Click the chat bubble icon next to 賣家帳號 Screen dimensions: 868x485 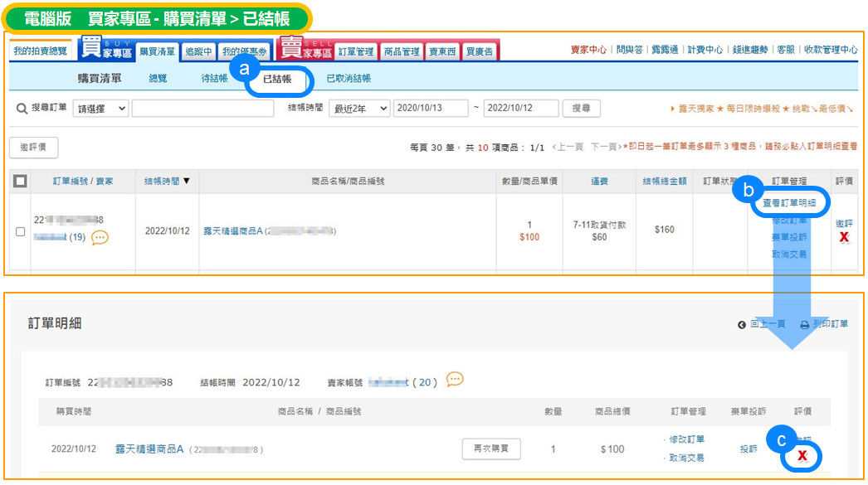[x=455, y=380]
